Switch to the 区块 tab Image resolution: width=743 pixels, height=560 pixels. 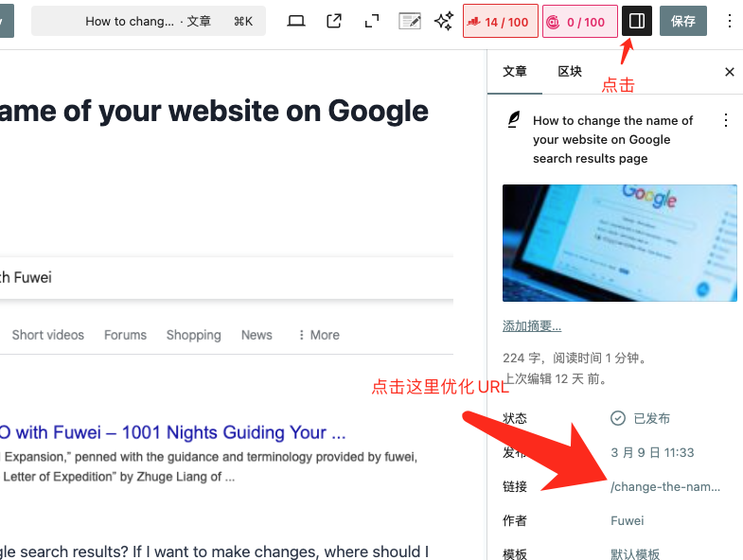(x=570, y=72)
